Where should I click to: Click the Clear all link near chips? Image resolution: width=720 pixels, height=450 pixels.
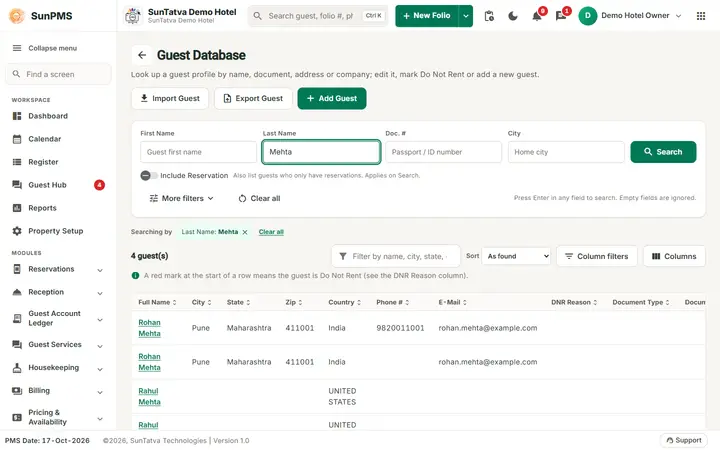click(x=271, y=232)
